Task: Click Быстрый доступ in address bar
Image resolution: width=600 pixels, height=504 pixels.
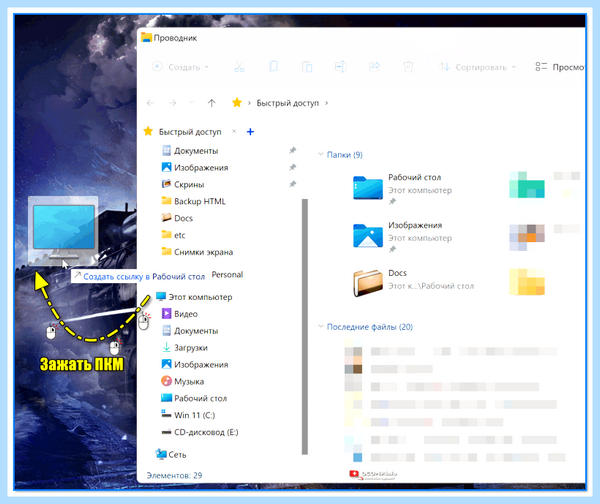Action: [x=287, y=103]
